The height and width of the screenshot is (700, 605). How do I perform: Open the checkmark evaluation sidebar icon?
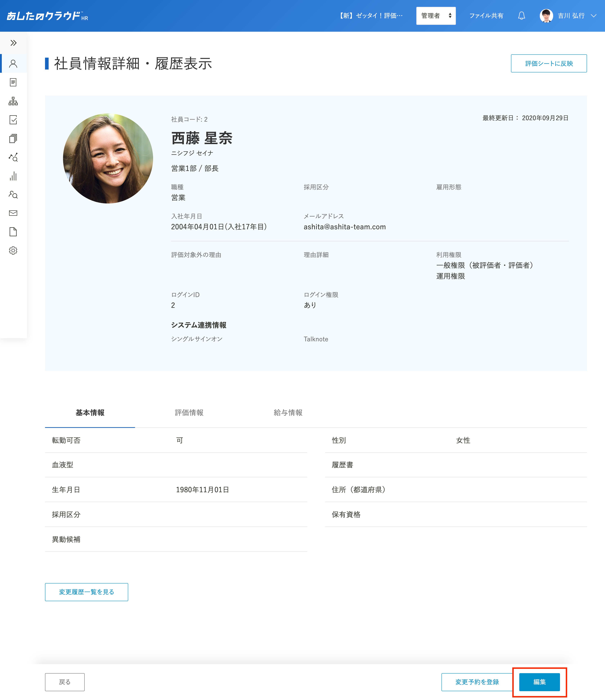pos(13,120)
